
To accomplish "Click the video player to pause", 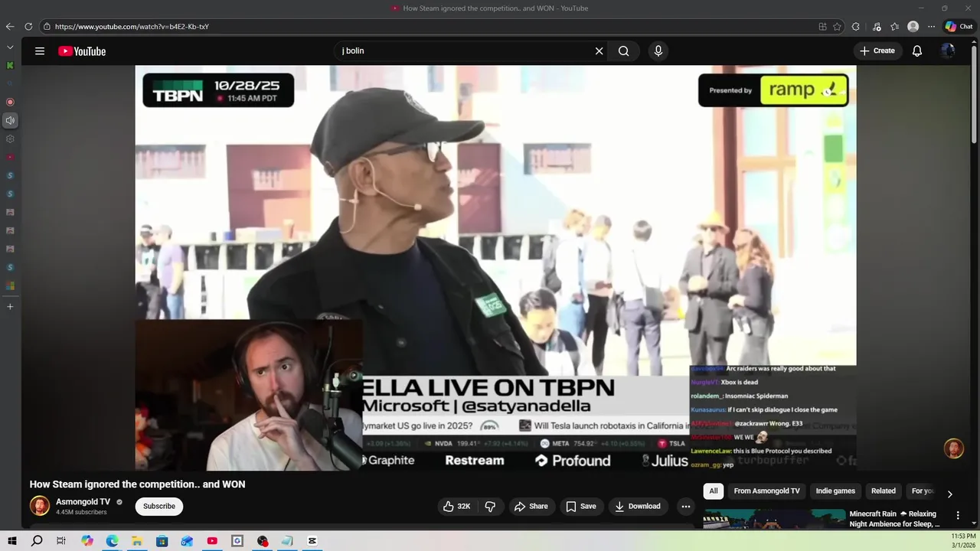I will pos(495,267).
